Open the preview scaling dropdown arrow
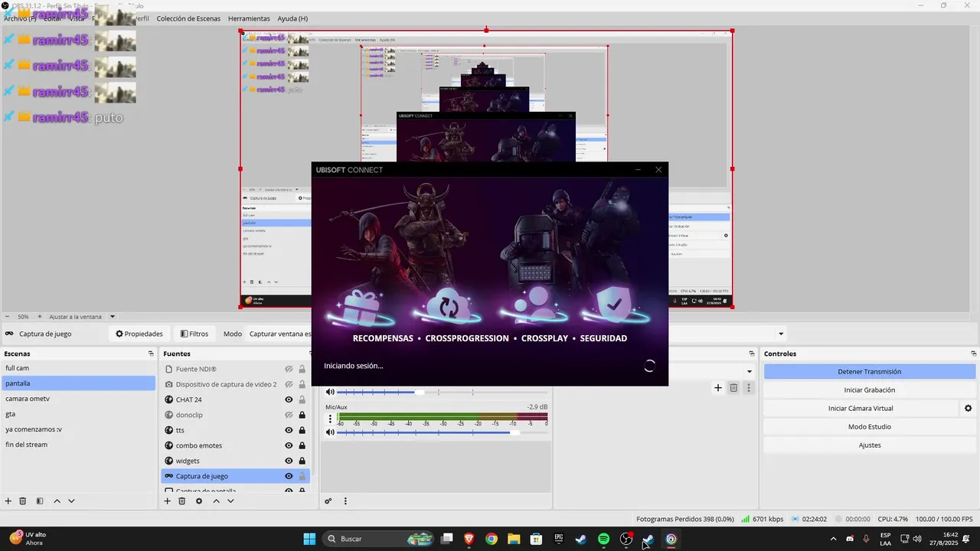This screenshot has height=551, width=980. pyautogui.click(x=113, y=316)
